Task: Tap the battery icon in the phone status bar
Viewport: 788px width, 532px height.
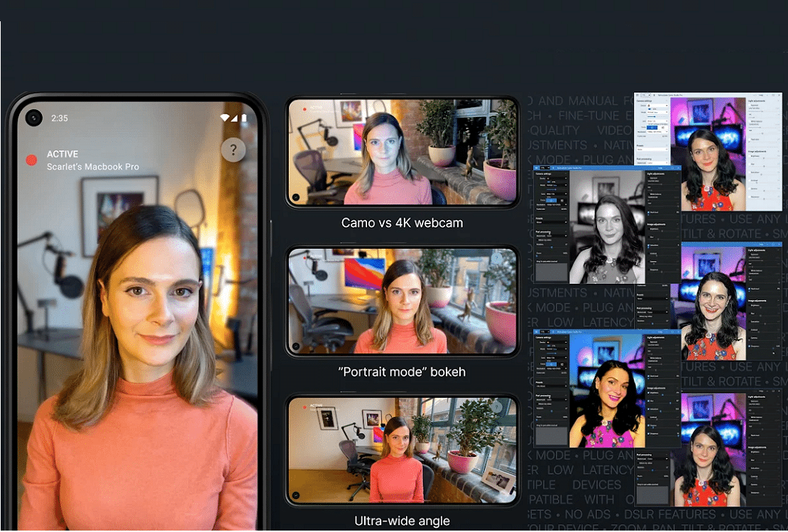Action: pos(244,118)
